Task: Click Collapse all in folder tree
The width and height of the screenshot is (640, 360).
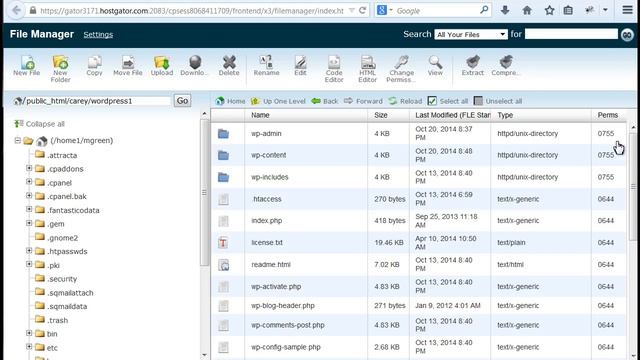Action: click(40, 124)
